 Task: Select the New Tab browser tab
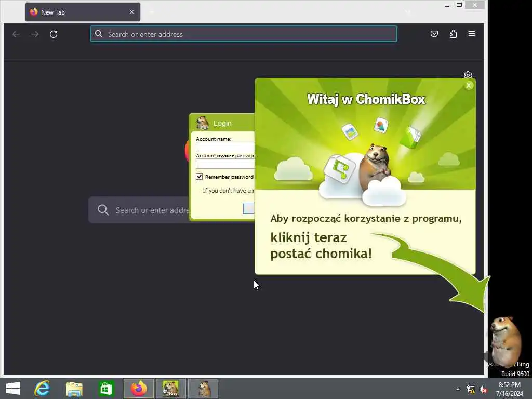[x=83, y=12]
